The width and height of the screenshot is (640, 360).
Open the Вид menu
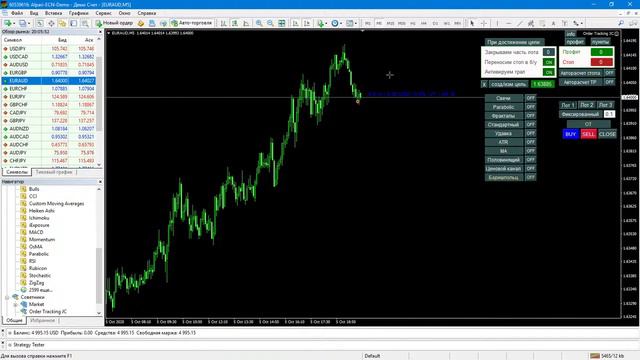point(34,13)
